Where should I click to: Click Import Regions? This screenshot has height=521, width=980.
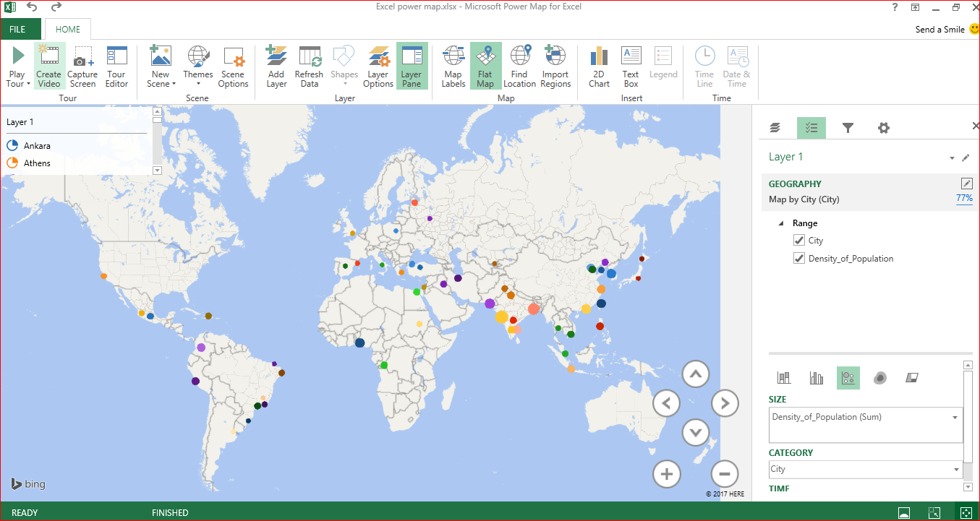tap(555, 66)
